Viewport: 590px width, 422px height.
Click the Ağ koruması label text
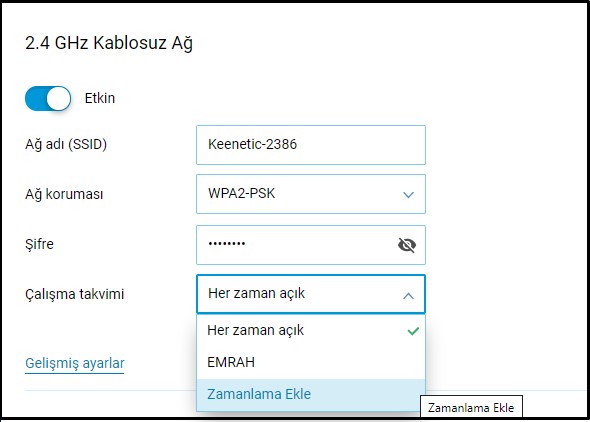point(64,194)
